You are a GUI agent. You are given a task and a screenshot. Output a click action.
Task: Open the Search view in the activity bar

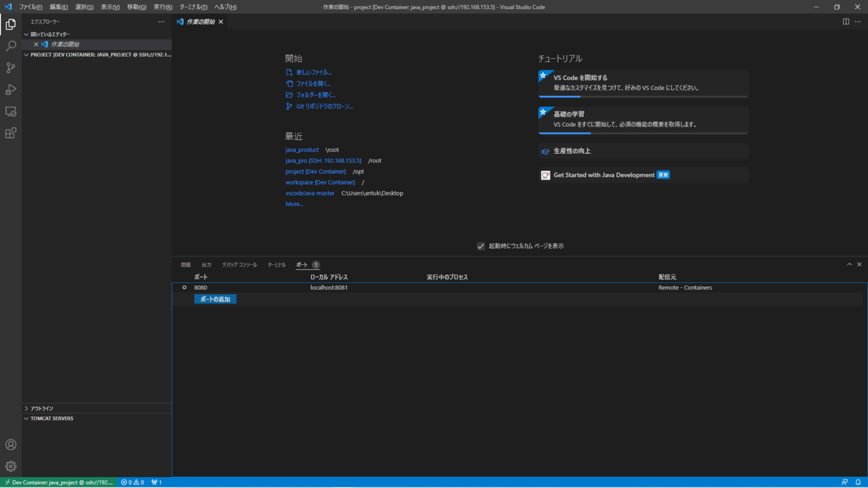point(11,46)
